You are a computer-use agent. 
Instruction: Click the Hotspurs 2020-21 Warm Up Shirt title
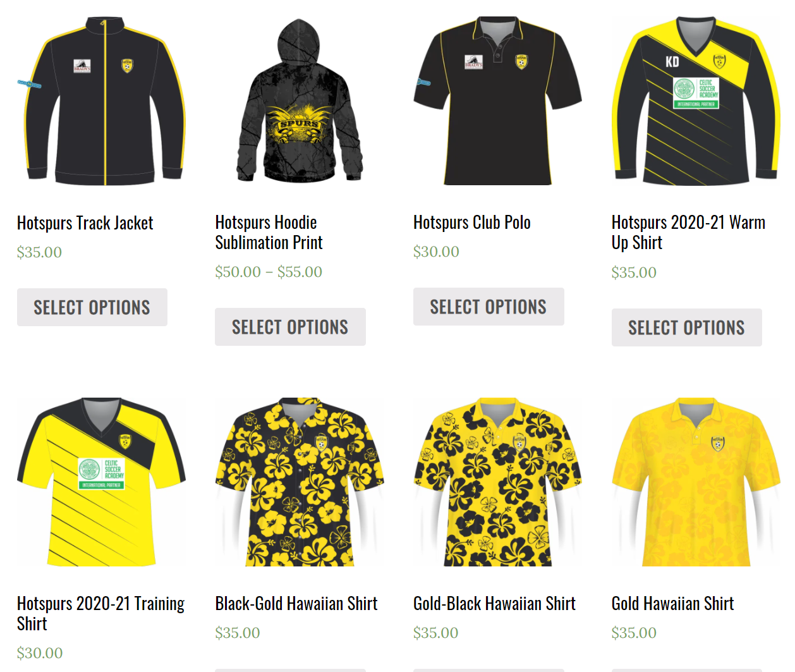688,233
